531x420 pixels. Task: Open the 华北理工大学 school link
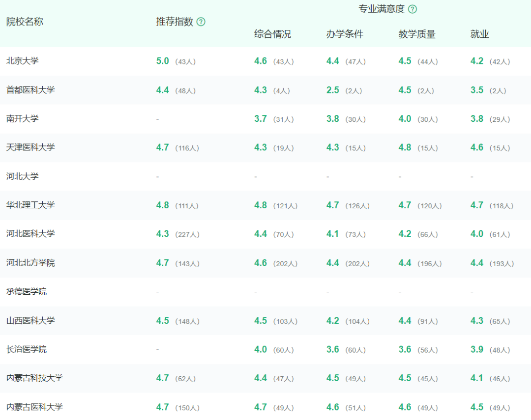(30, 205)
